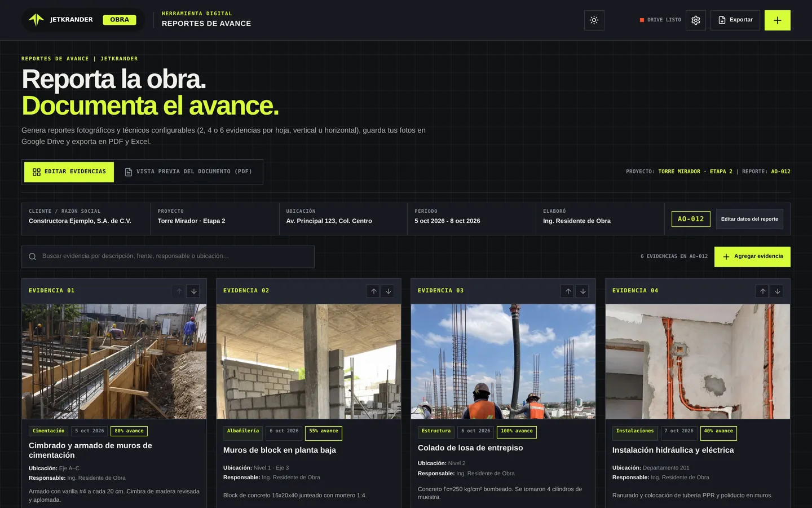Image resolution: width=812 pixels, height=508 pixels.
Task: Move Evidencia 02 down arrow
Action: [x=389, y=291]
